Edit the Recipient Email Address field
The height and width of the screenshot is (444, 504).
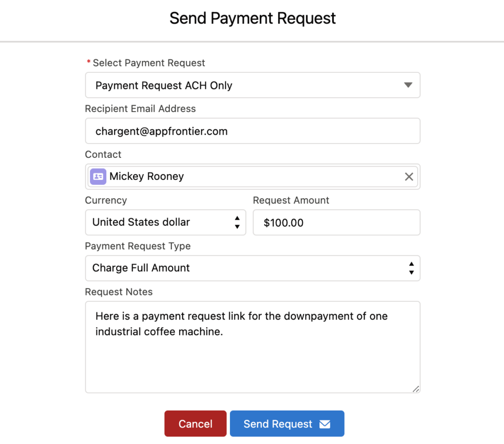pyautogui.click(x=252, y=131)
